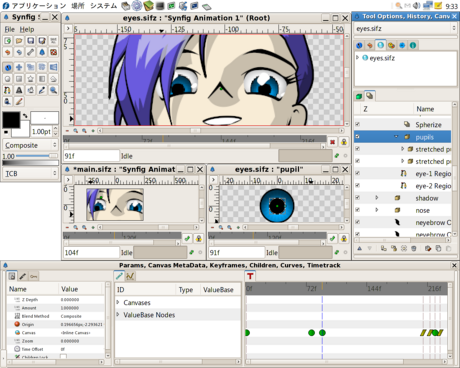Image resolution: width=460 pixels, height=368 pixels.
Task: Select the Polygon tool
Action: (x=53, y=79)
